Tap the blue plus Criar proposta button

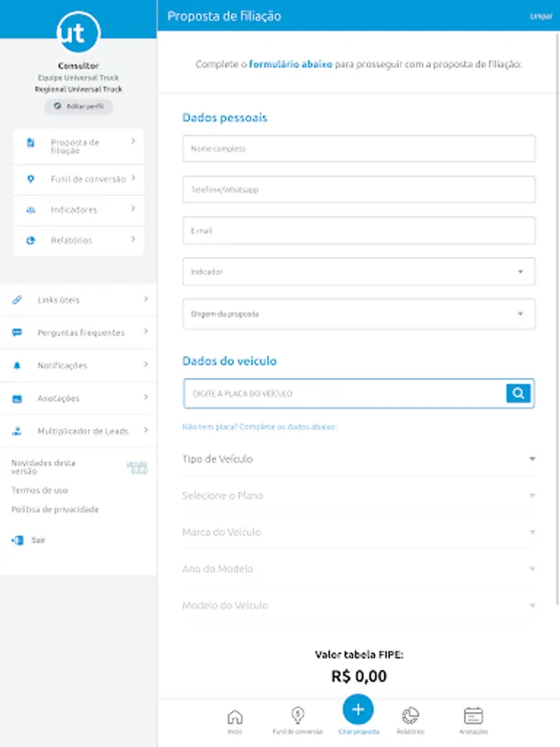pyautogui.click(x=358, y=710)
